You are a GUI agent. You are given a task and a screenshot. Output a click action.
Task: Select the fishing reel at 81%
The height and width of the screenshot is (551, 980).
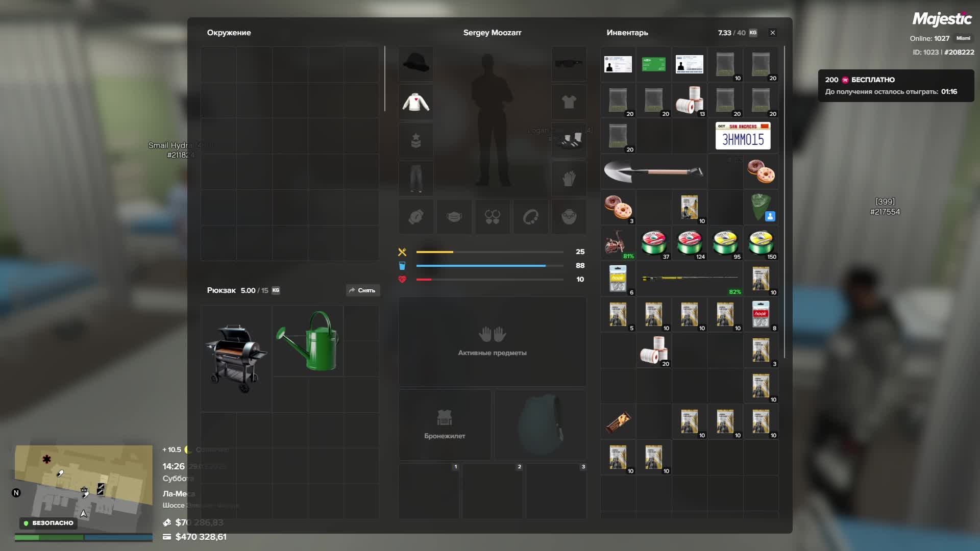point(618,243)
